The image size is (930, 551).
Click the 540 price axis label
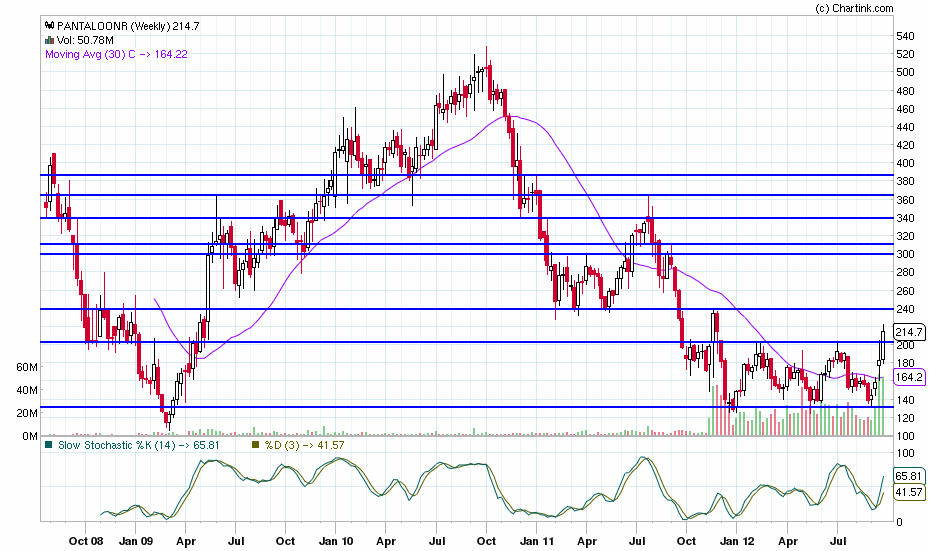point(906,36)
